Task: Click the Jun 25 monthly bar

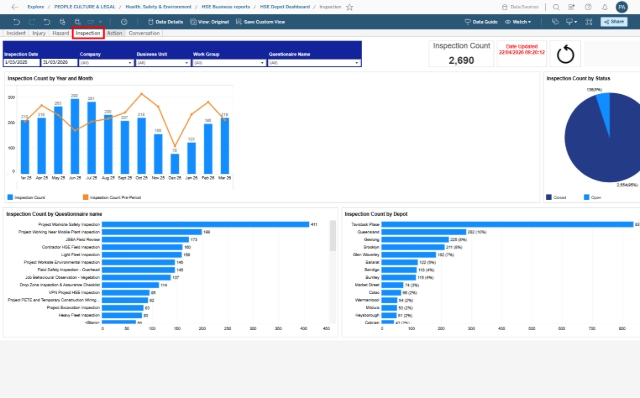Action: (x=75, y=136)
